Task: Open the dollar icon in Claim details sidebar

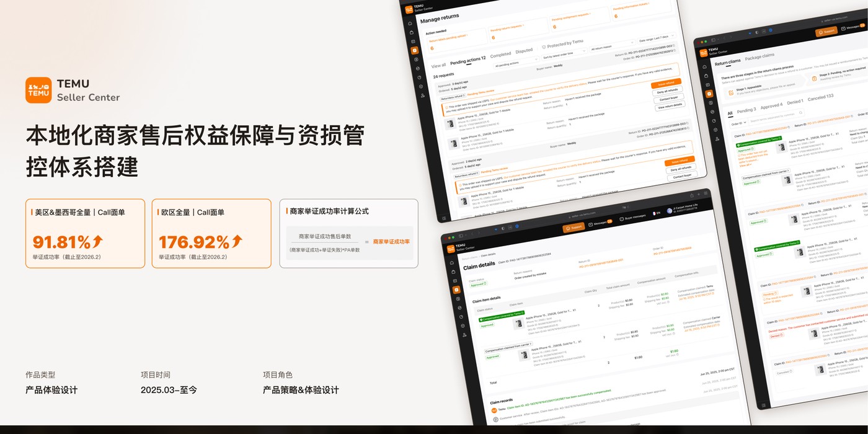Action: 458,298
